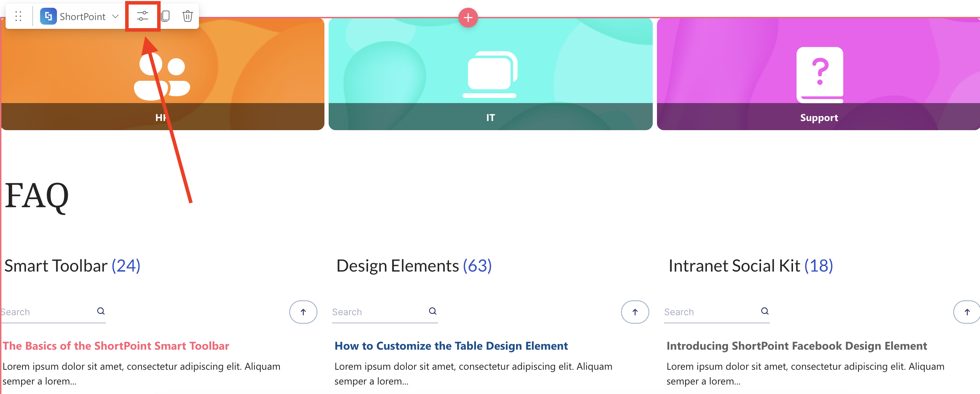Open the Support purple tile
The width and height of the screenshot is (980, 394).
pos(818,74)
